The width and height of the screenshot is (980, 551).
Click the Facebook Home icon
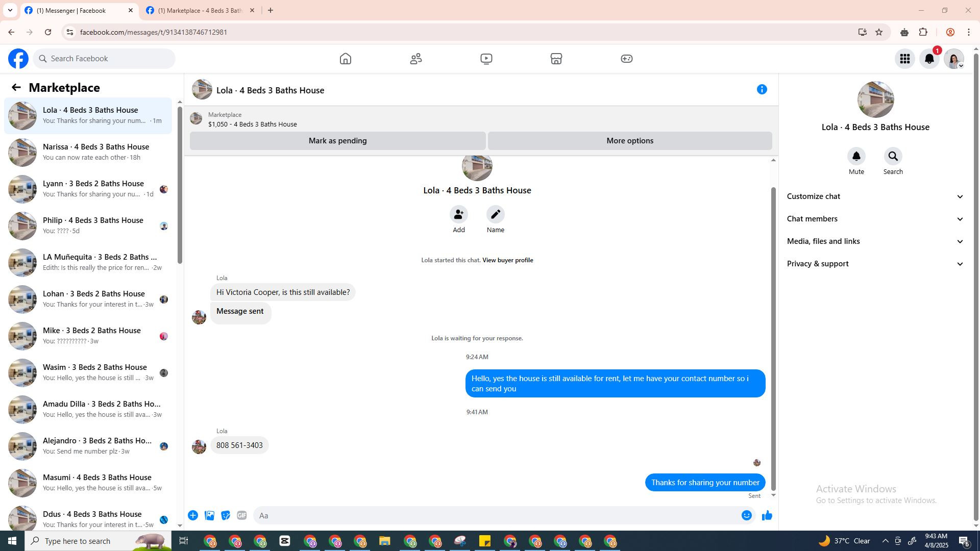346,59
